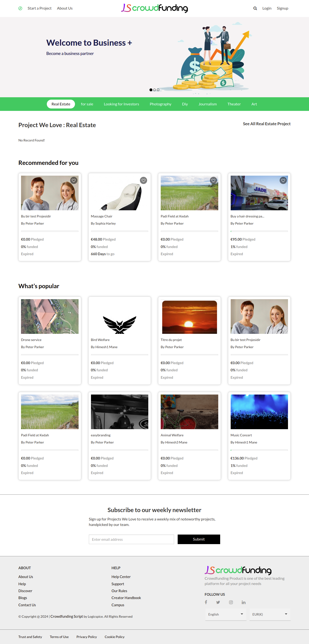Select the Photography category tab
309x644 pixels.
160,104
